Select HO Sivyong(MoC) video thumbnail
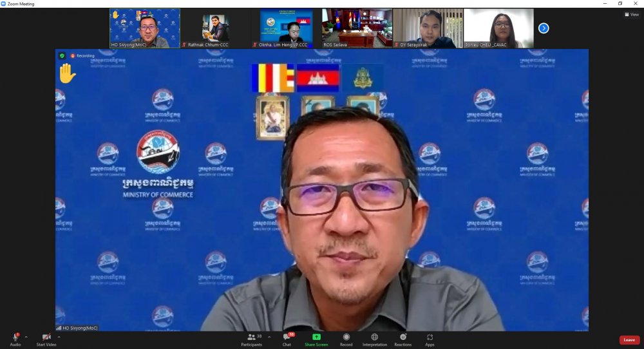Image resolution: width=644 pixels, height=349 pixels. click(x=145, y=28)
